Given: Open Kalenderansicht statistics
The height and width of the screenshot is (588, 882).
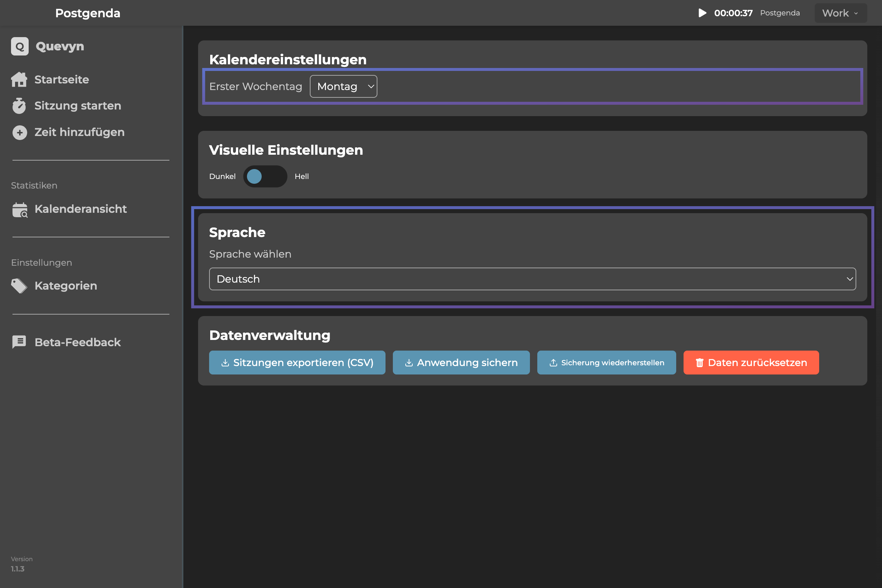Looking at the screenshot, I should click(80, 209).
